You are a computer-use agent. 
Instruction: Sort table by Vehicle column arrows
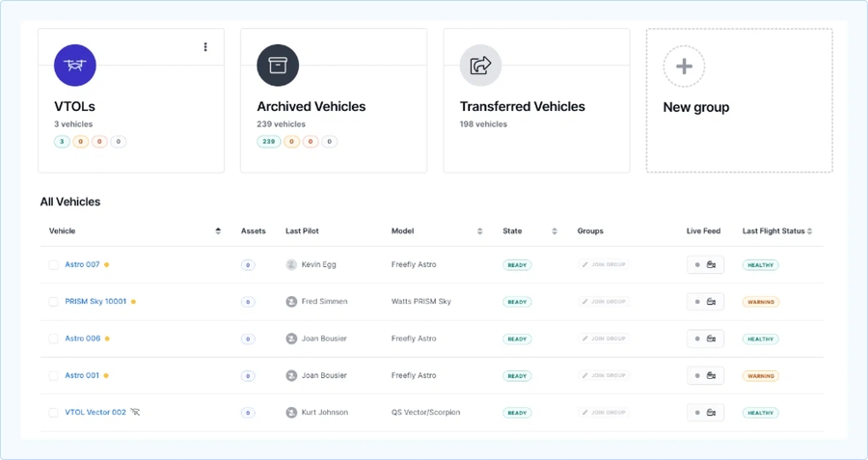(x=218, y=231)
